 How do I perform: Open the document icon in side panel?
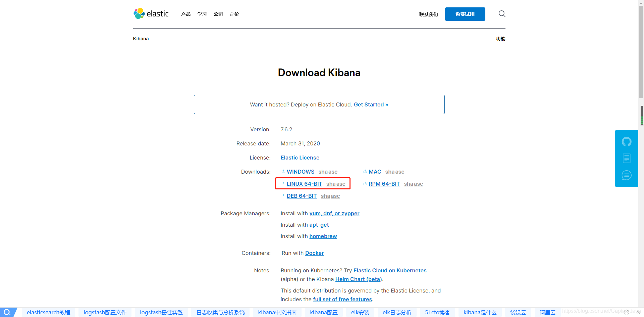point(626,158)
